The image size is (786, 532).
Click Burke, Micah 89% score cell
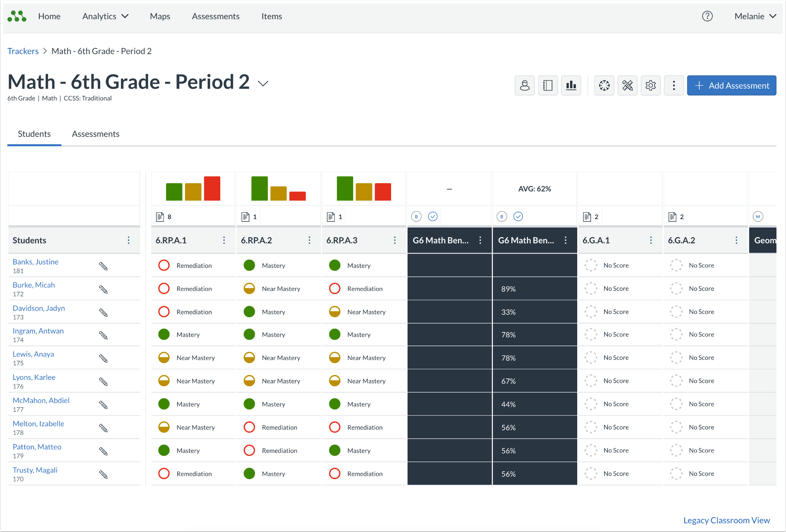pyautogui.click(x=535, y=289)
